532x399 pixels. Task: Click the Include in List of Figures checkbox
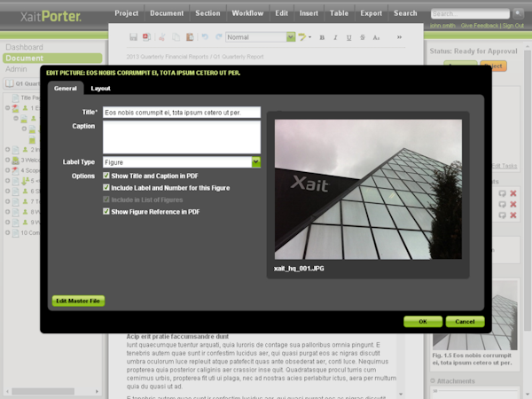(x=106, y=199)
